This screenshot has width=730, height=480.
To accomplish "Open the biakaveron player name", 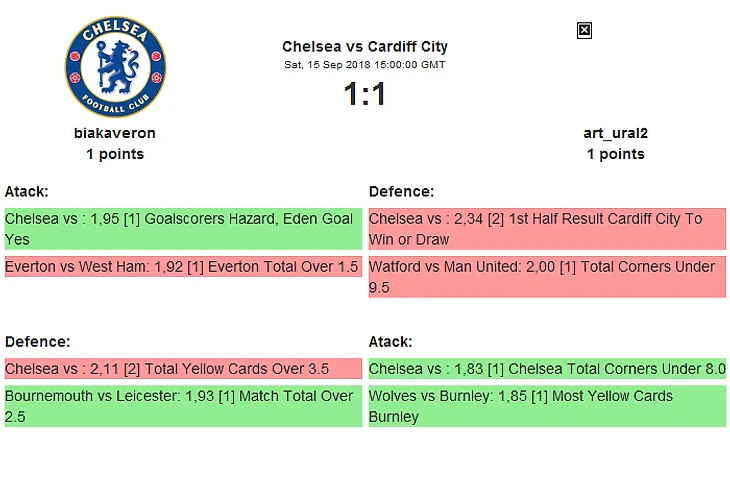I will pyautogui.click(x=115, y=133).
